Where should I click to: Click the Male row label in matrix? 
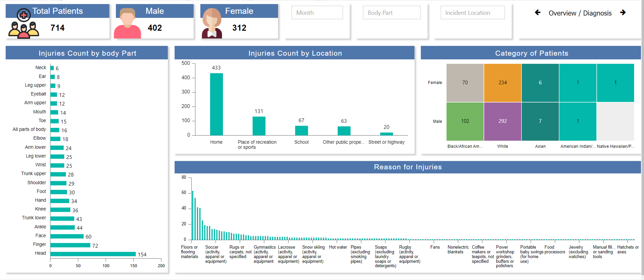pyautogui.click(x=437, y=121)
